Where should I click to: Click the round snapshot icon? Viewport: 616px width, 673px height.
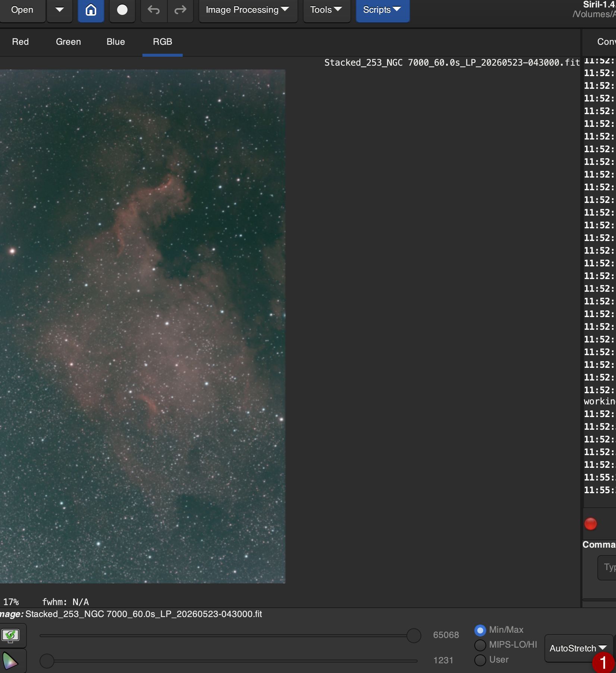click(122, 10)
